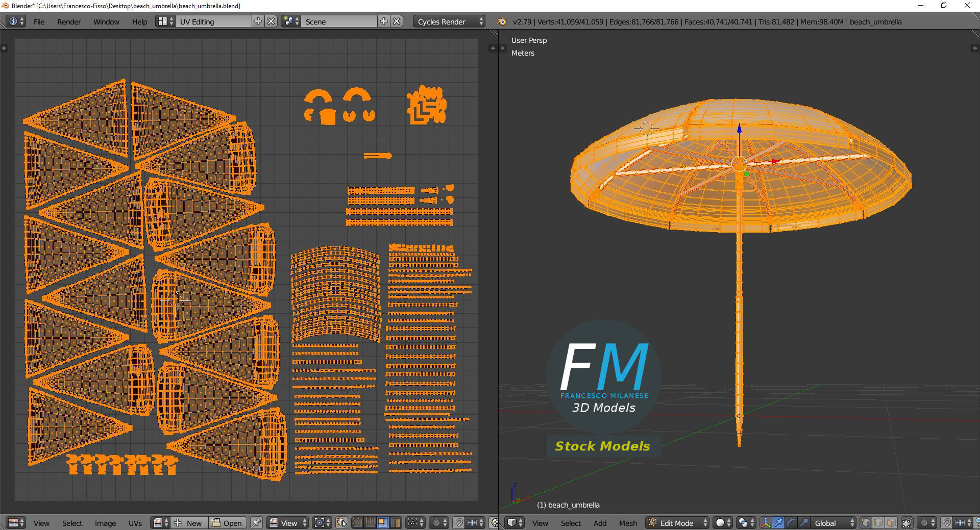The width and height of the screenshot is (980, 530).
Task: Open the 3D view pivot point dropdown
Action: tap(747, 523)
